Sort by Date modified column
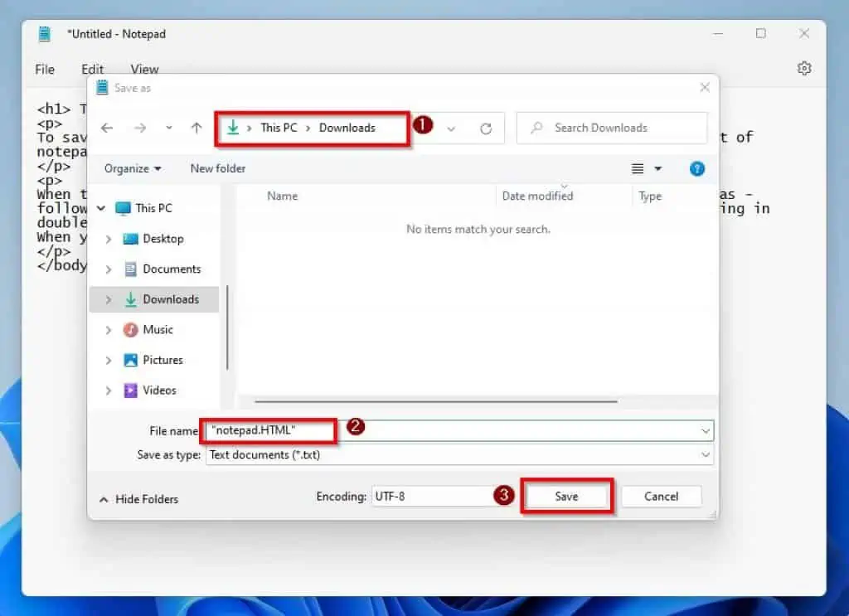Screen dimensions: 849x616 [x=537, y=196]
